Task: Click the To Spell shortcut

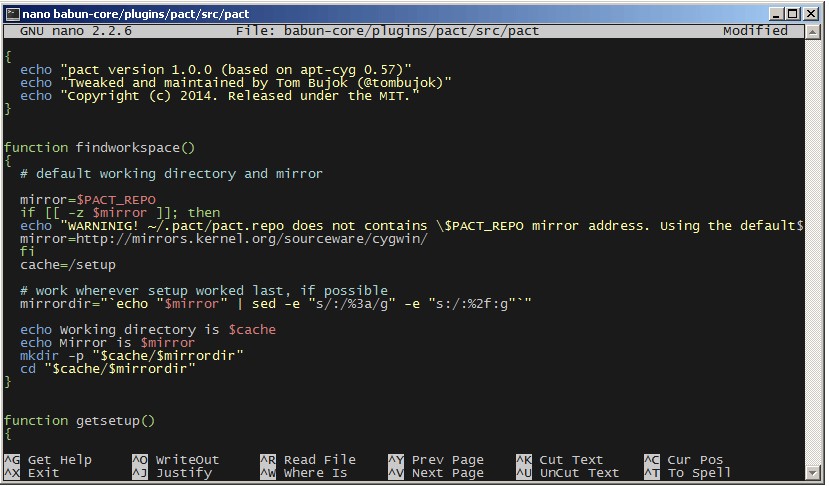Action: coord(699,473)
